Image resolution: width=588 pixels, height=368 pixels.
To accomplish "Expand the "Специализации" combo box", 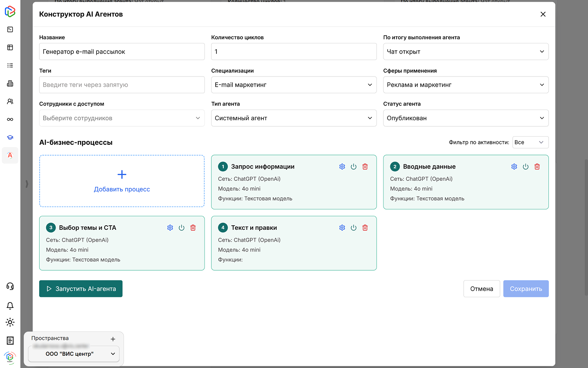I will click(x=294, y=85).
